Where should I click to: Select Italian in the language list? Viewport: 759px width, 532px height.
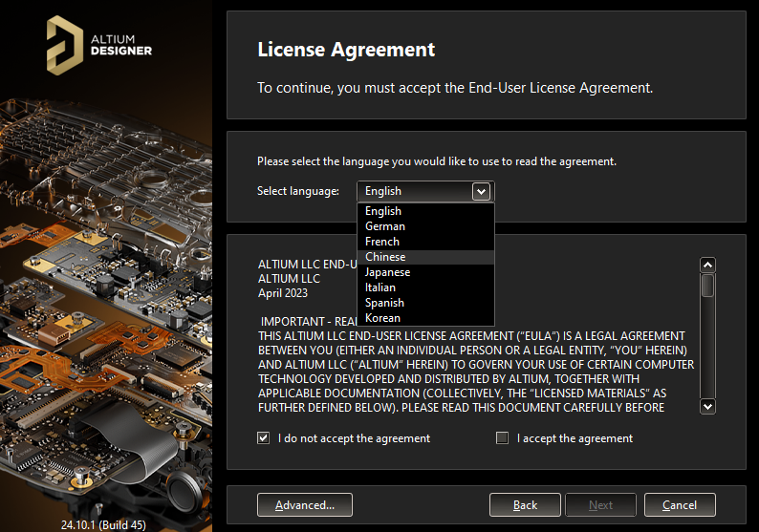[425, 287]
